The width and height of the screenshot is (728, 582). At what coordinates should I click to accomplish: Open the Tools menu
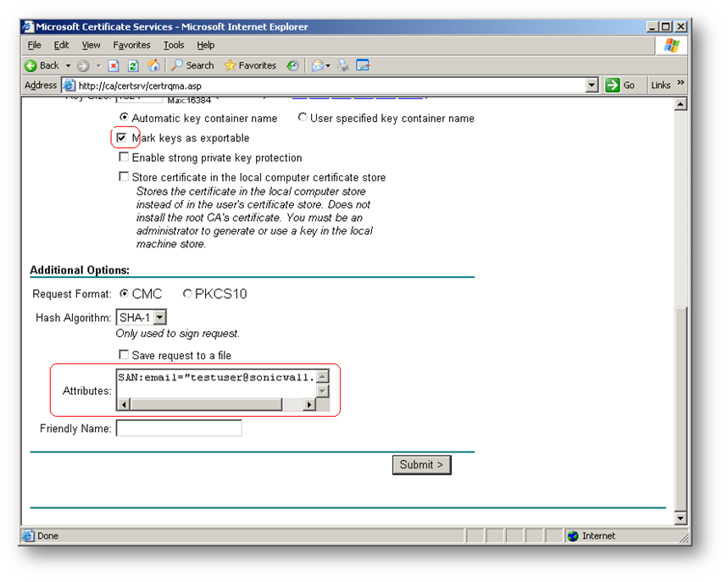(174, 45)
